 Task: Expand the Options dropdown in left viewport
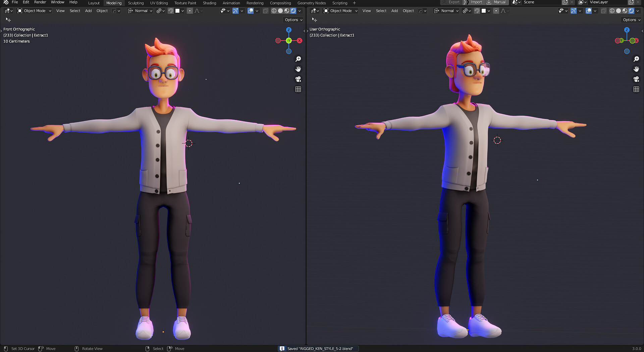(292, 20)
